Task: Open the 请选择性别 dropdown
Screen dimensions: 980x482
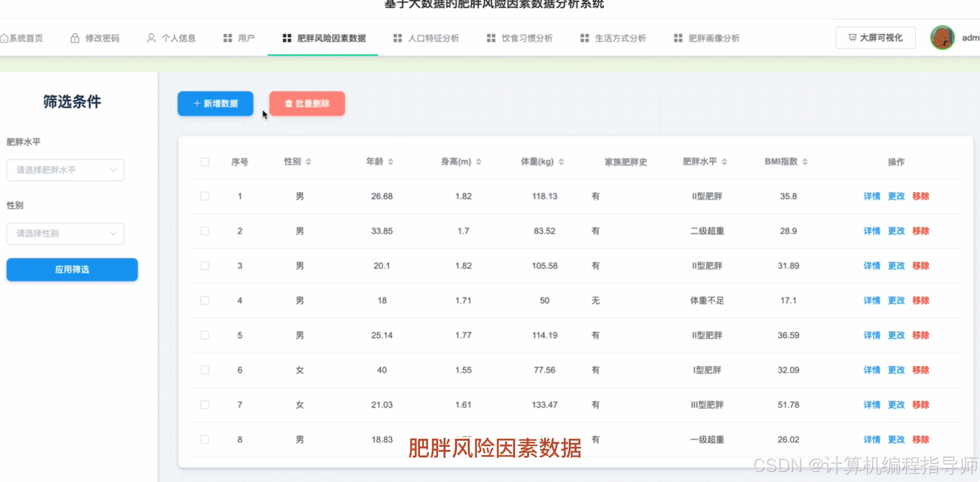Action: pyautogui.click(x=65, y=234)
